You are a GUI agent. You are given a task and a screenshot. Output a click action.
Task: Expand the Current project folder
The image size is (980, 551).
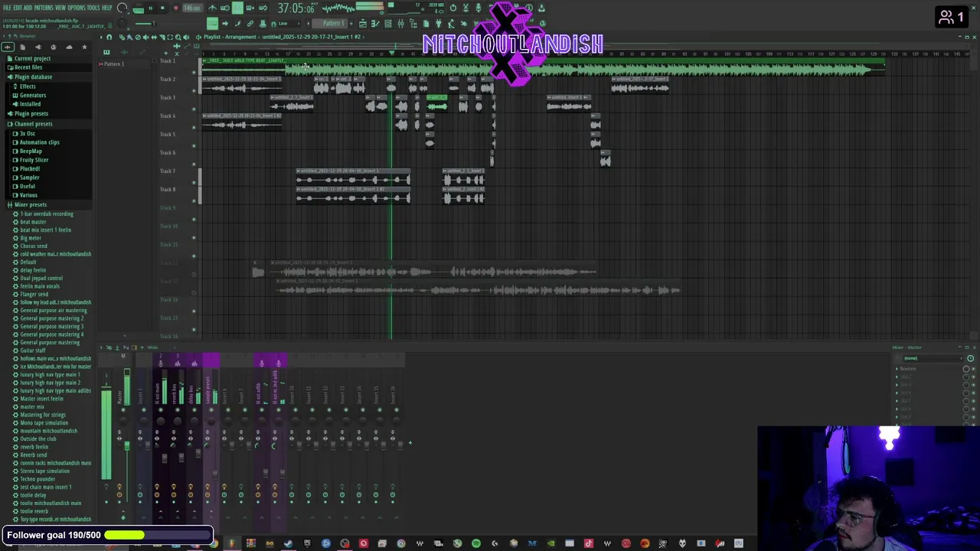click(31, 58)
